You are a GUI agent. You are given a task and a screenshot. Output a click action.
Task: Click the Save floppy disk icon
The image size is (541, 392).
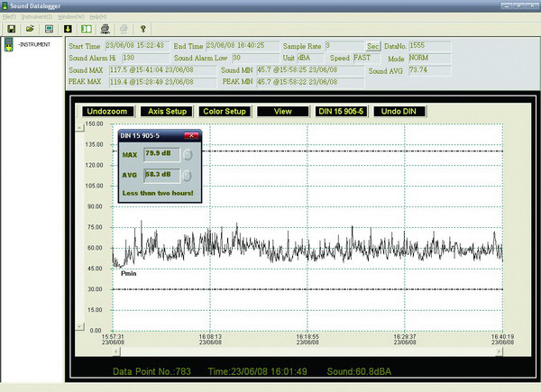pyautogui.click(x=10, y=29)
